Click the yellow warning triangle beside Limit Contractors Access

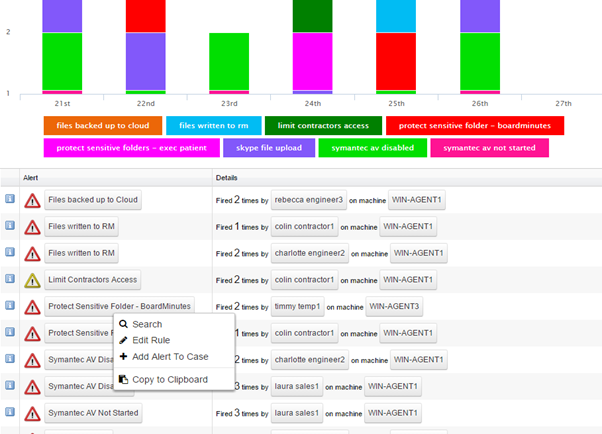point(32,280)
